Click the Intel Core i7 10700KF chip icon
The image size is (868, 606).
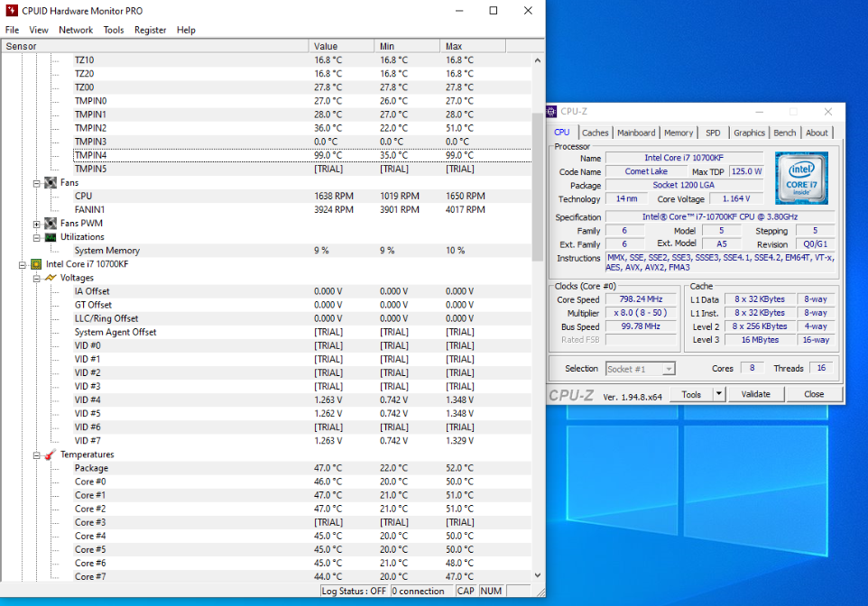pyautogui.click(x=36, y=264)
